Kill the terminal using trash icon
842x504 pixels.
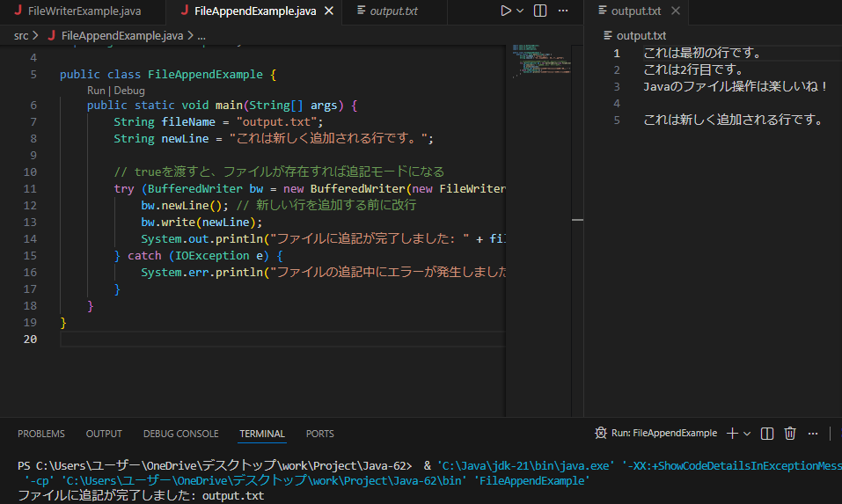pos(790,433)
